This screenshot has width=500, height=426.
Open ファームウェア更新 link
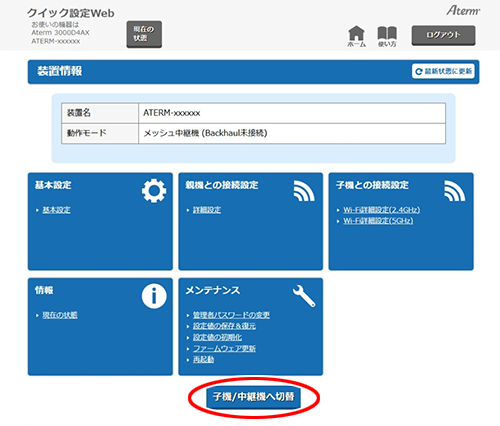(x=224, y=349)
